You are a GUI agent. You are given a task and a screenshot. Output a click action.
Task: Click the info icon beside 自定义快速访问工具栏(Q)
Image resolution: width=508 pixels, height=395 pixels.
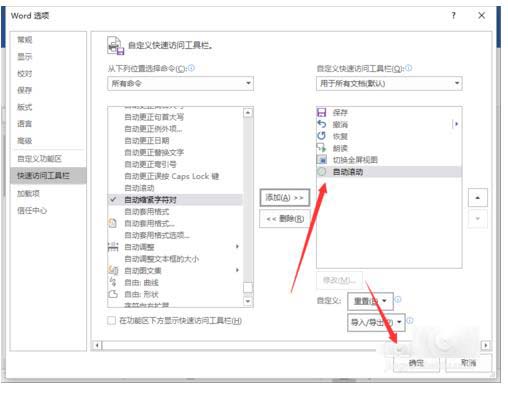click(409, 68)
